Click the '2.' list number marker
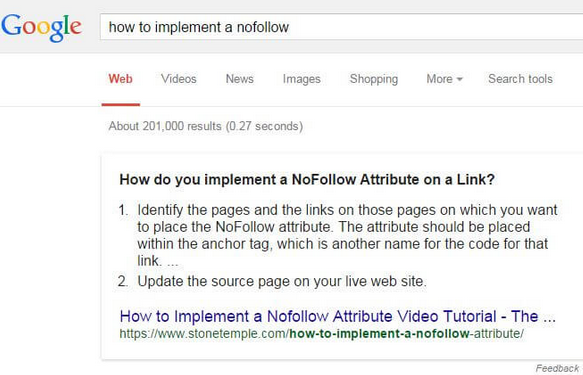 (x=123, y=281)
